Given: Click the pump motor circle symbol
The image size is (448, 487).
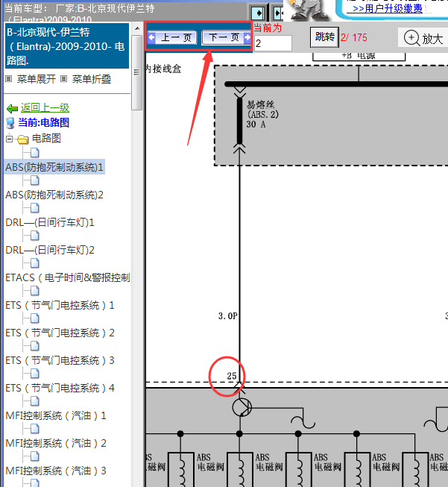Looking at the screenshot, I should click(x=242, y=407).
